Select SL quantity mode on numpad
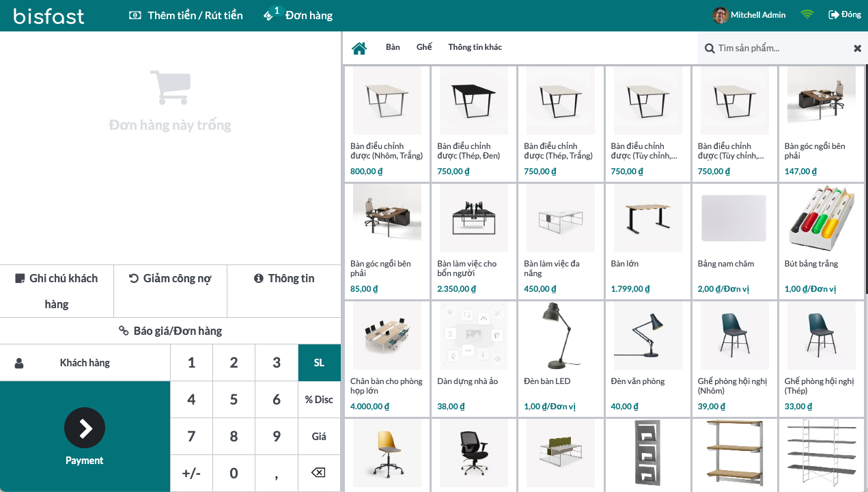Screen dimensions: 868x492 pos(319,363)
